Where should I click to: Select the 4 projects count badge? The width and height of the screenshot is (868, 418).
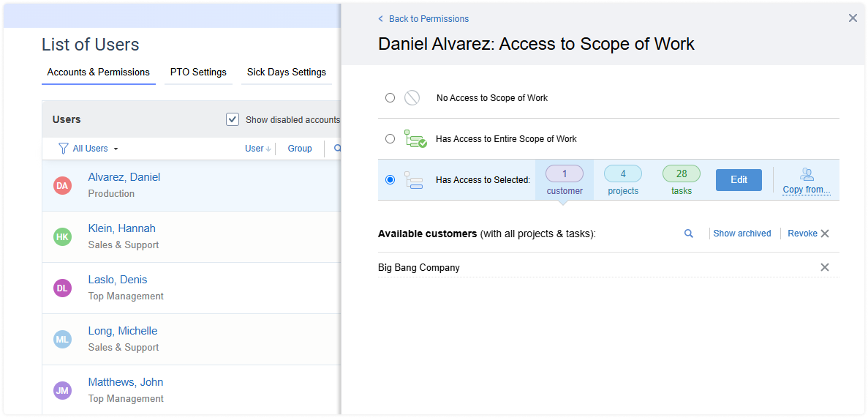click(622, 174)
